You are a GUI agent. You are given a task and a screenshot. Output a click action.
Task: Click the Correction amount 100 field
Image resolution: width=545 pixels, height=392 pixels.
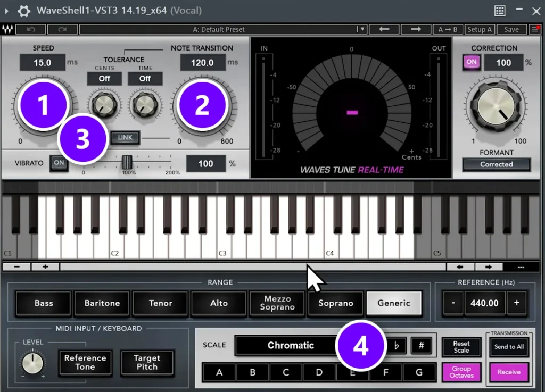503,63
